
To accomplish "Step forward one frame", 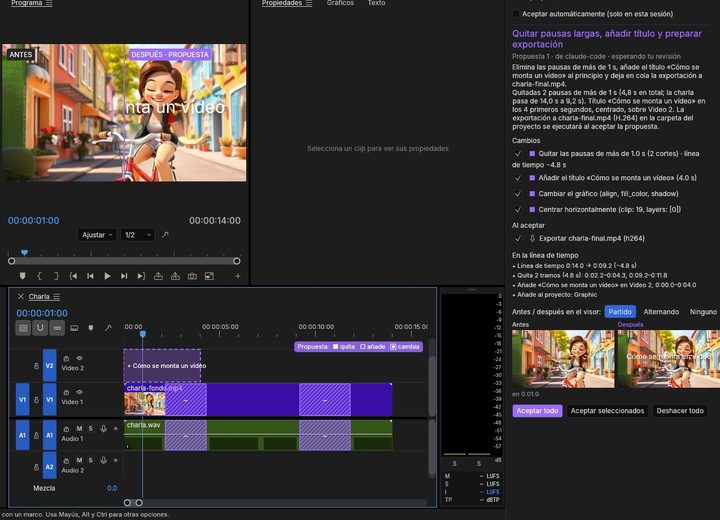I will [124, 276].
